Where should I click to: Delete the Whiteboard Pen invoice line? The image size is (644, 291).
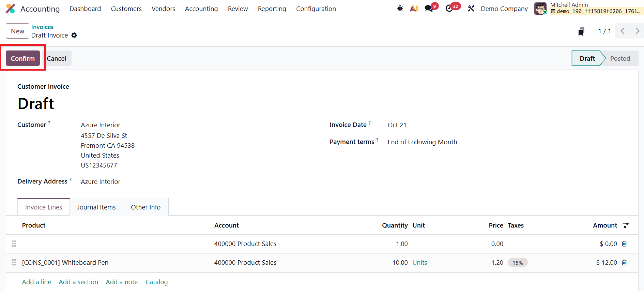coord(624,263)
